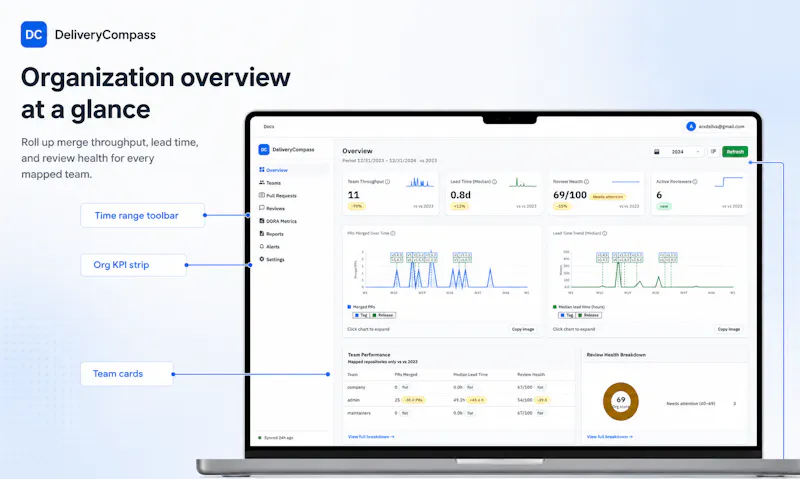Click the DC logo in the app sidebar
Screen dimensions: 800x479
tap(264, 149)
